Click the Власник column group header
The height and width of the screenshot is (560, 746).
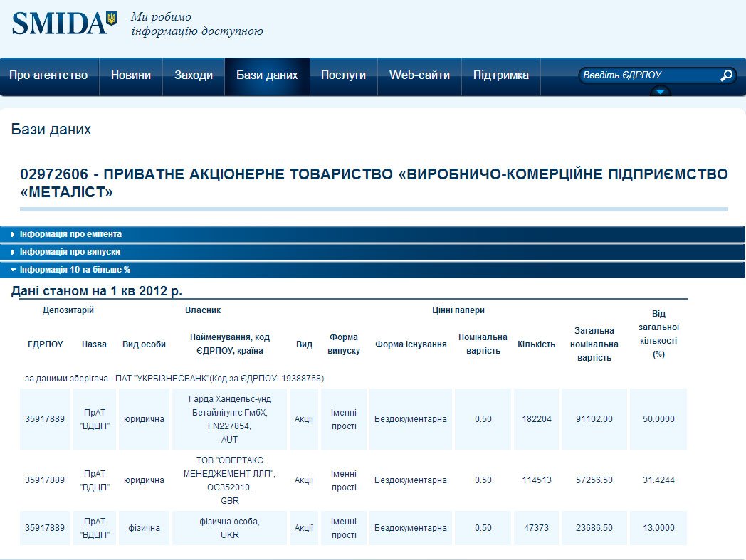pos(203,310)
